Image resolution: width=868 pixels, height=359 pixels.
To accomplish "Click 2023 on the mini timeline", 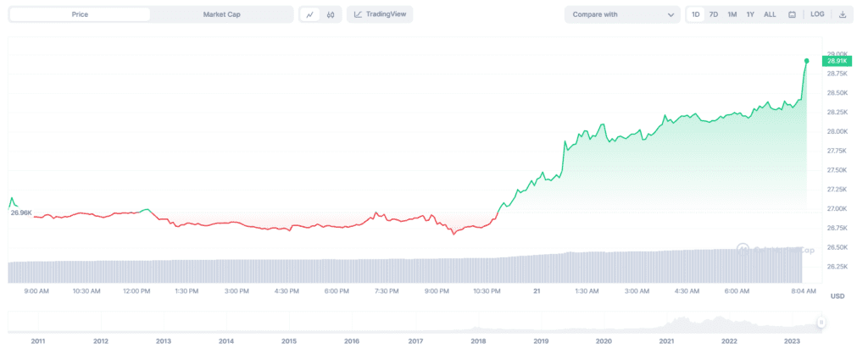I will tap(793, 341).
